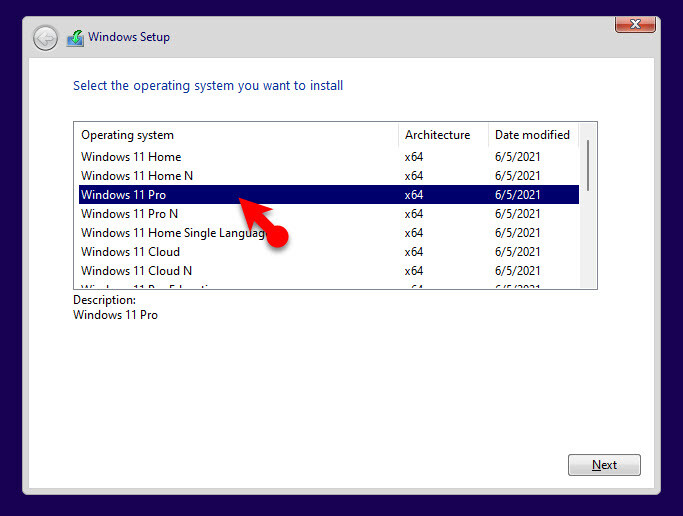
Task: Click x64 cell in Windows 11 Pro N row
Action: 414,214
